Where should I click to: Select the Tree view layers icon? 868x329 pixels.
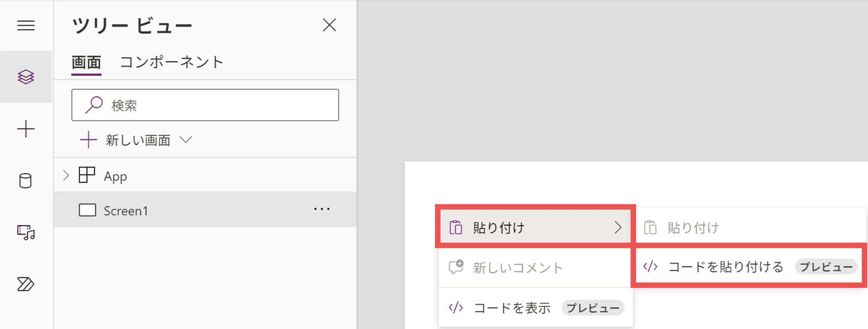click(x=26, y=77)
